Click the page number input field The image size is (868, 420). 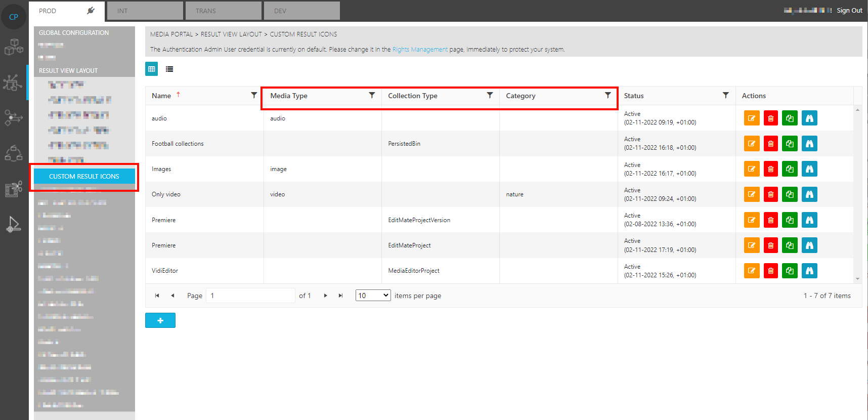(251, 296)
